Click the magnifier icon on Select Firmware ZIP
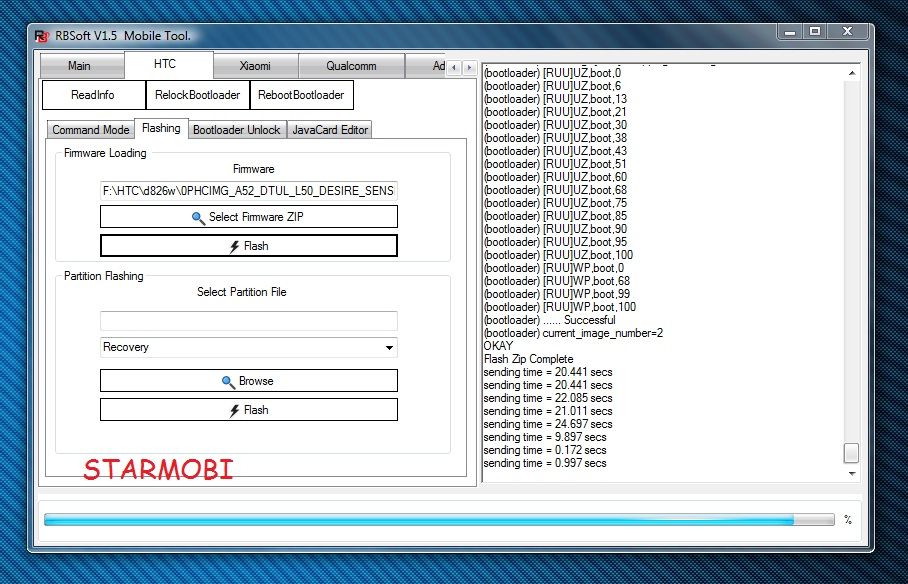This screenshot has height=584, width=908. coord(198,218)
